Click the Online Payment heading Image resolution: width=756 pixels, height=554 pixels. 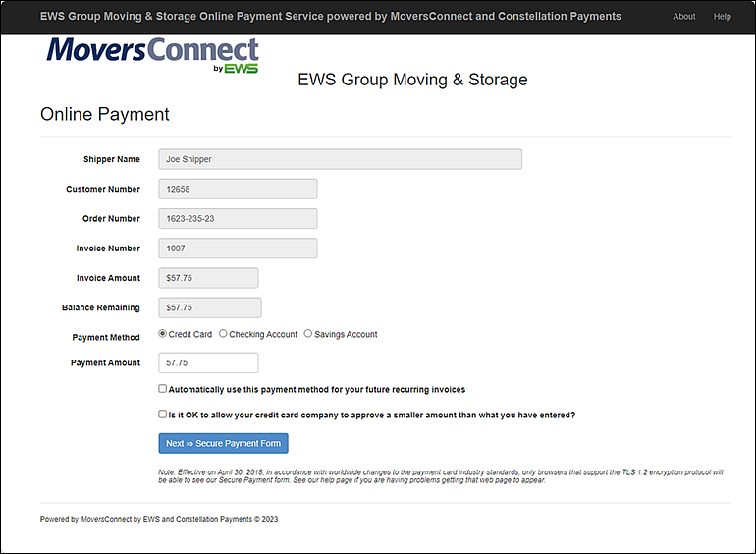pos(105,114)
